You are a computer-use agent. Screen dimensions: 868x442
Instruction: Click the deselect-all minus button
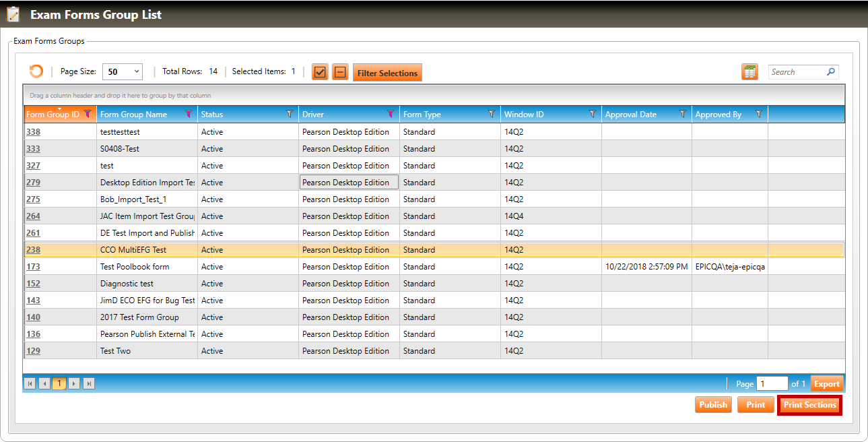[340, 72]
